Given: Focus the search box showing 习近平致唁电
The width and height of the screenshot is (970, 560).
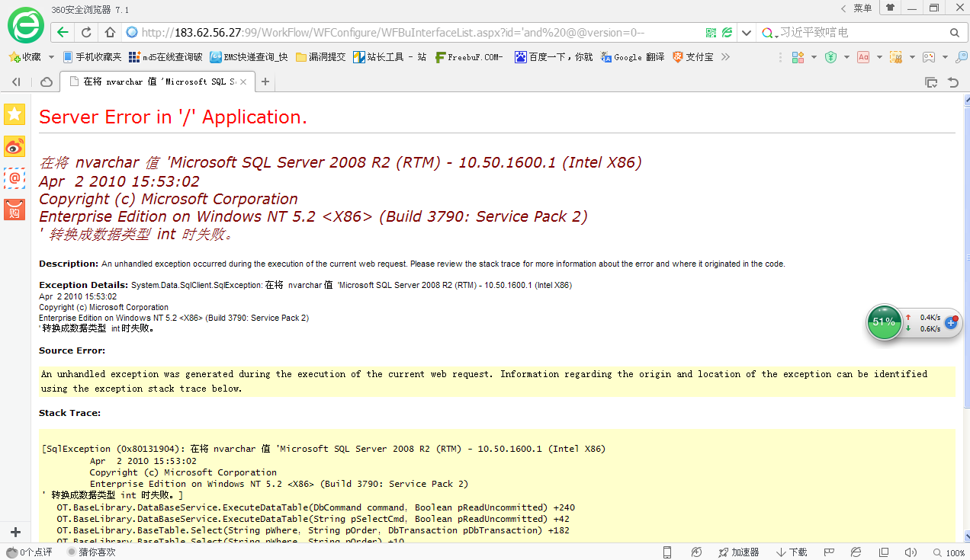Looking at the screenshot, I should tap(862, 33).
